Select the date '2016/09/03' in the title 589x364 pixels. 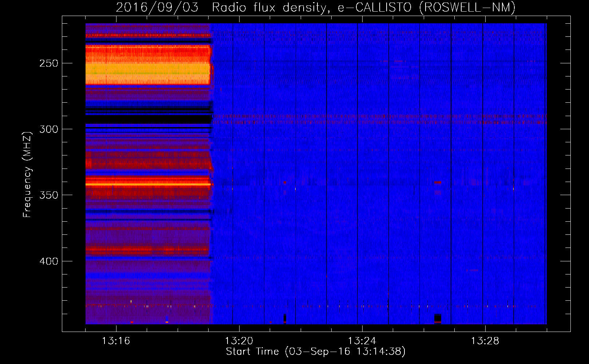[x=157, y=8]
